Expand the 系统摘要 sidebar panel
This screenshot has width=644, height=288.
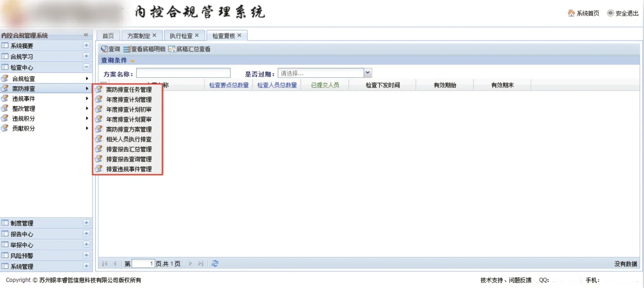(86, 45)
